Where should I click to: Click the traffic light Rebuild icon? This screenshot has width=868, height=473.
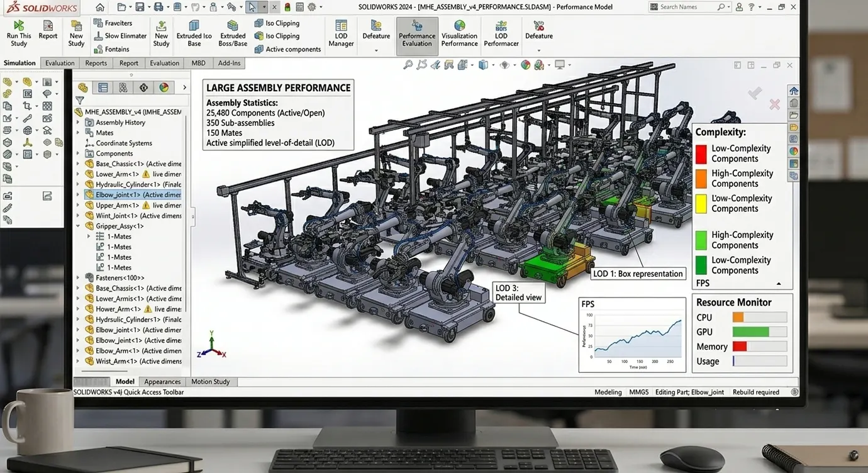(287, 8)
